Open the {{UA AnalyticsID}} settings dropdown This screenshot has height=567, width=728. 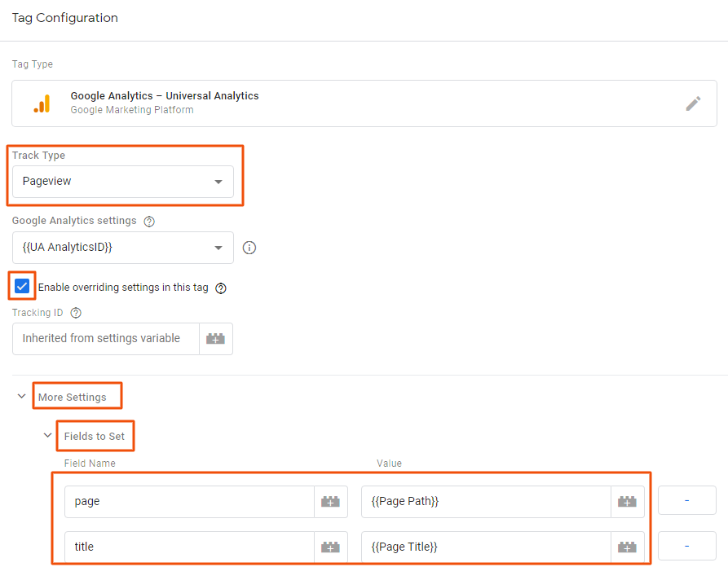pyautogui.click(x=123, y=248)
